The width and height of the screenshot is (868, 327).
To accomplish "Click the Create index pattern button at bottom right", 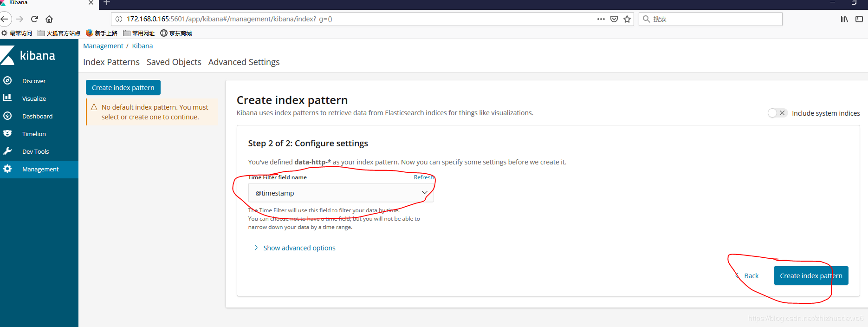I will point(811,275).
